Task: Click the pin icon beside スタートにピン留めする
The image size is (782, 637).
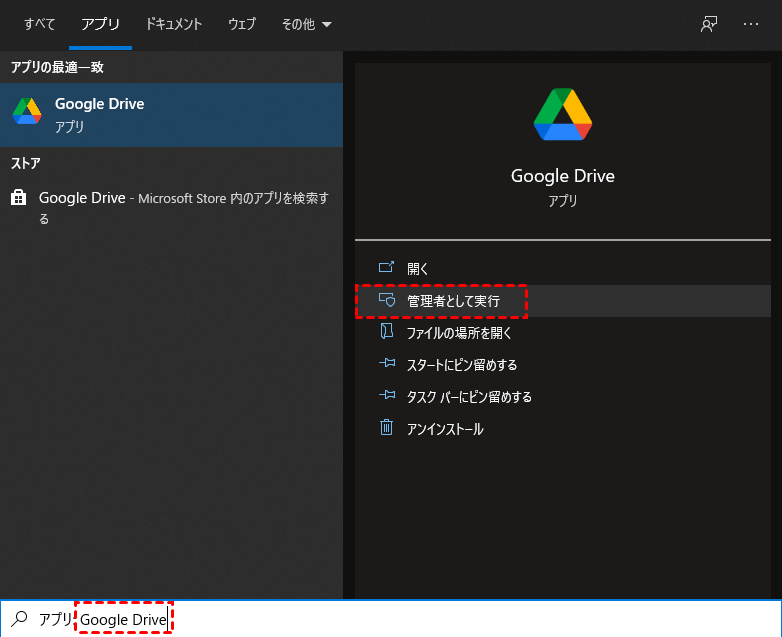Action: [x=387, y=363]
